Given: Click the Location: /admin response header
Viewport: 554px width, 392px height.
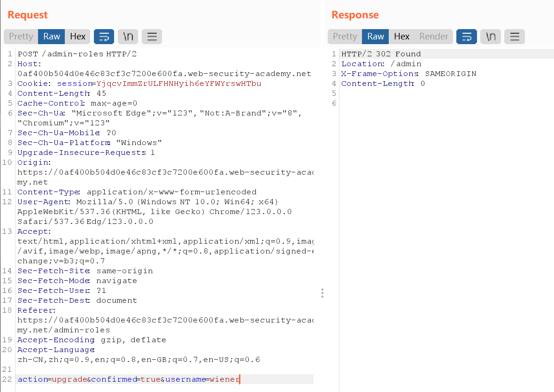Looking at the screenshot, I should [x=381, y=64].
